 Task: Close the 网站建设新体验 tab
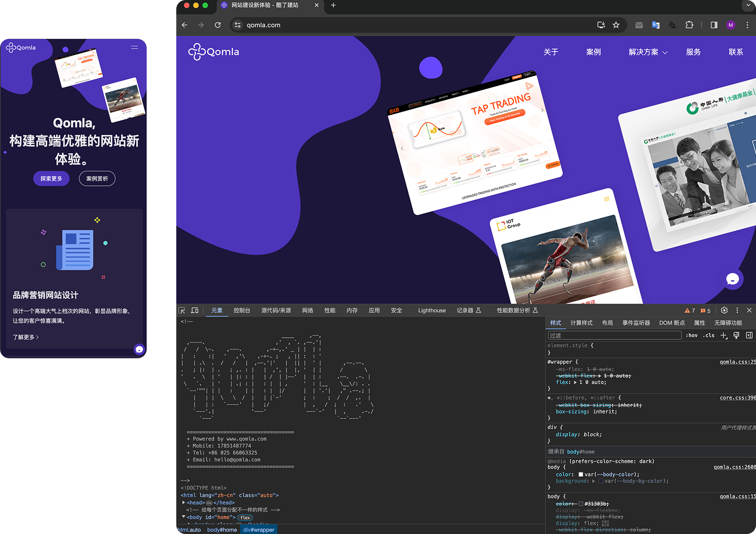pos(316,5)
